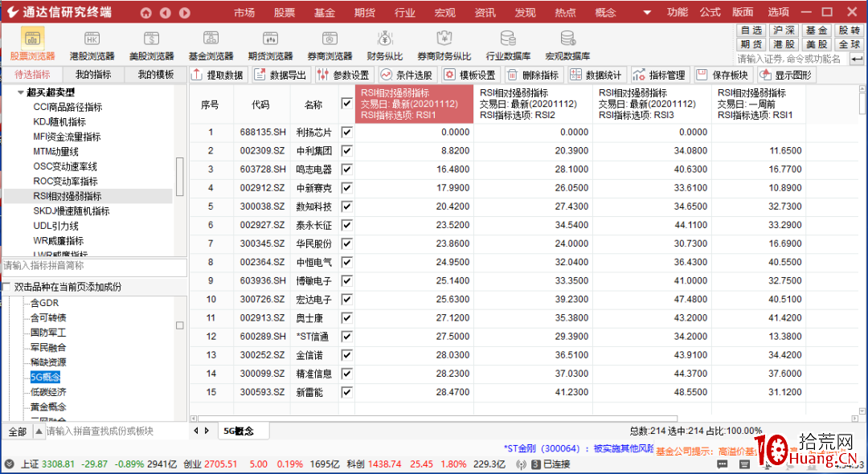Click the 全球 quick button
Image resolution: width=868 pixels, height=474 pixels.
[850, 44]
